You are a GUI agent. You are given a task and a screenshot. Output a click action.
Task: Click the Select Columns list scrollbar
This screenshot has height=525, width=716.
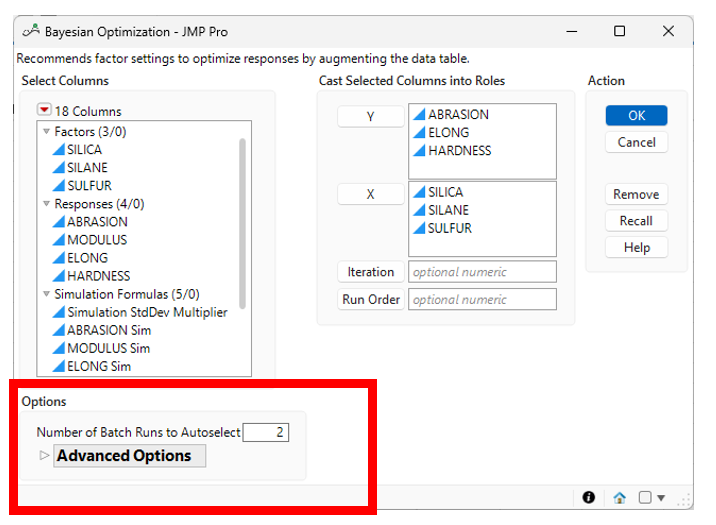click(x=242, y=220)
